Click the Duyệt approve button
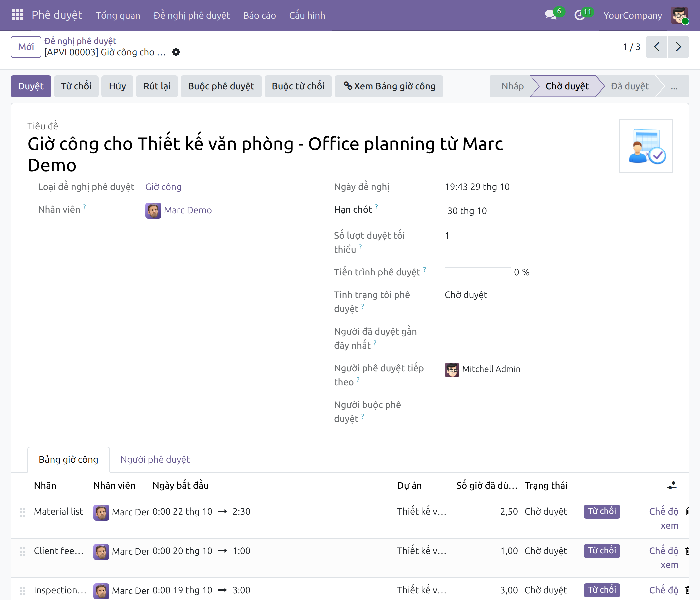The height and width of the screenshot is (600, 700). click(x=31, y=86)
